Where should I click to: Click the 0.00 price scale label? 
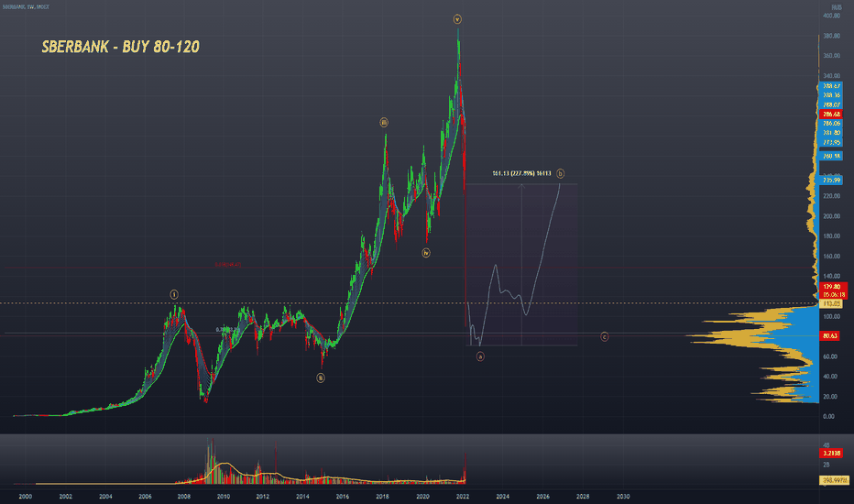[x=828, y=416]
